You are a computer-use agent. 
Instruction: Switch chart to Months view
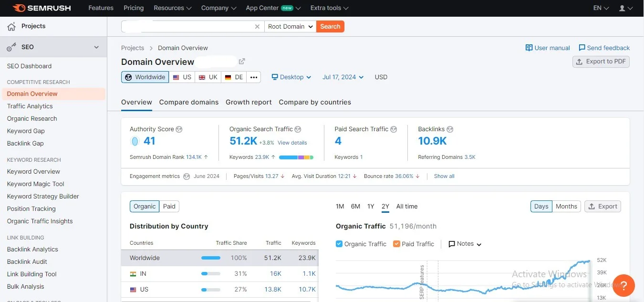pyautogui.click(x=566, y=207)
